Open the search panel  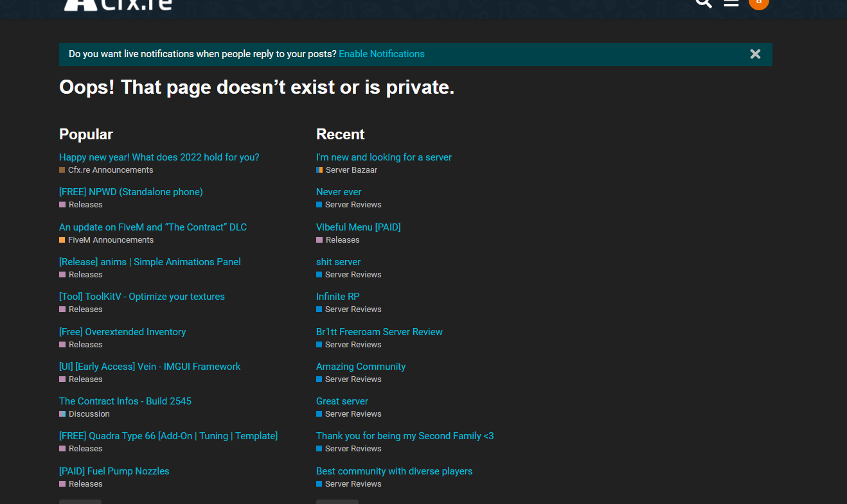click(703, 3)
